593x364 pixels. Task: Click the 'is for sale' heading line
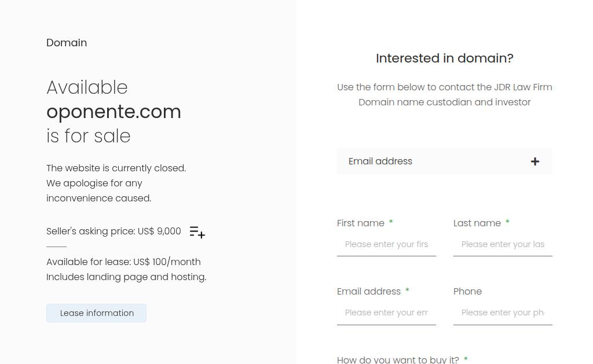[89, 137]
